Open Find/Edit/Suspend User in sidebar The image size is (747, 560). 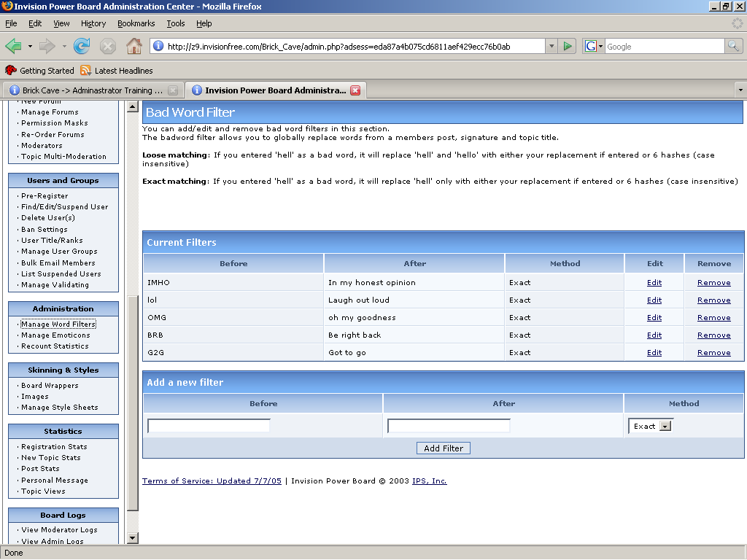point(64,206)
